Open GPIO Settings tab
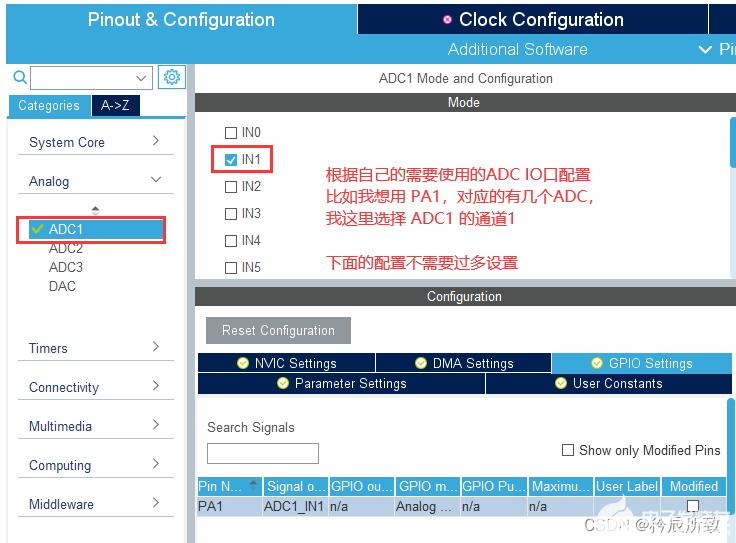The image size is (736, 543). [642, 363]
